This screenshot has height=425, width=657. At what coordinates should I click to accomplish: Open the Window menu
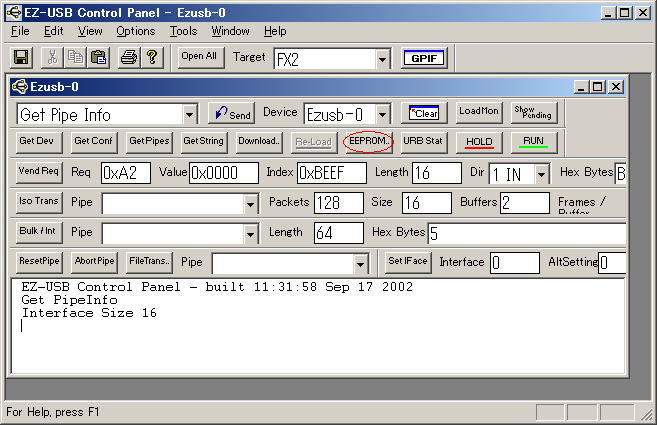point(230,31)
